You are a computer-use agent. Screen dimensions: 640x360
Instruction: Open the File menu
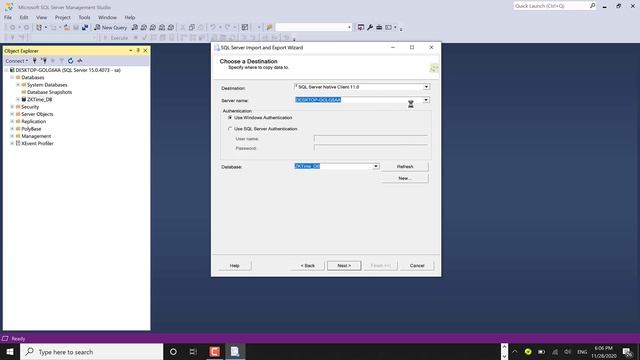point(8,18)
